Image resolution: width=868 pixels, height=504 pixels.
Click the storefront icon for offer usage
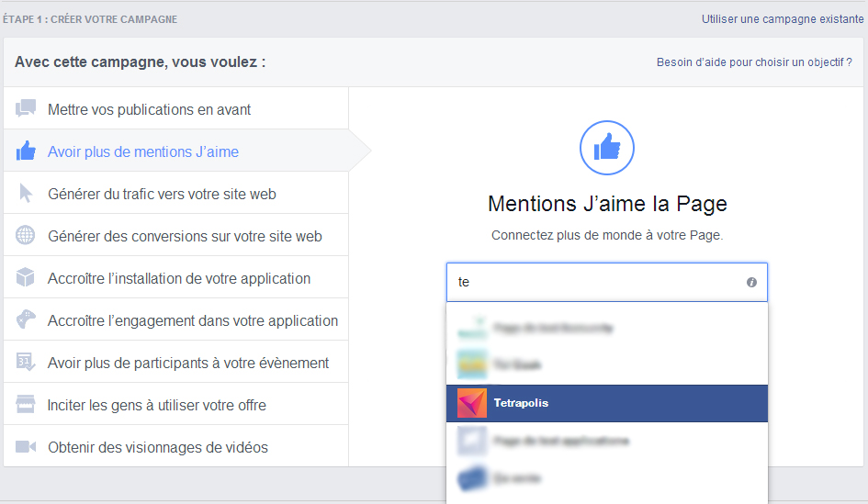[x=26, y=404]
